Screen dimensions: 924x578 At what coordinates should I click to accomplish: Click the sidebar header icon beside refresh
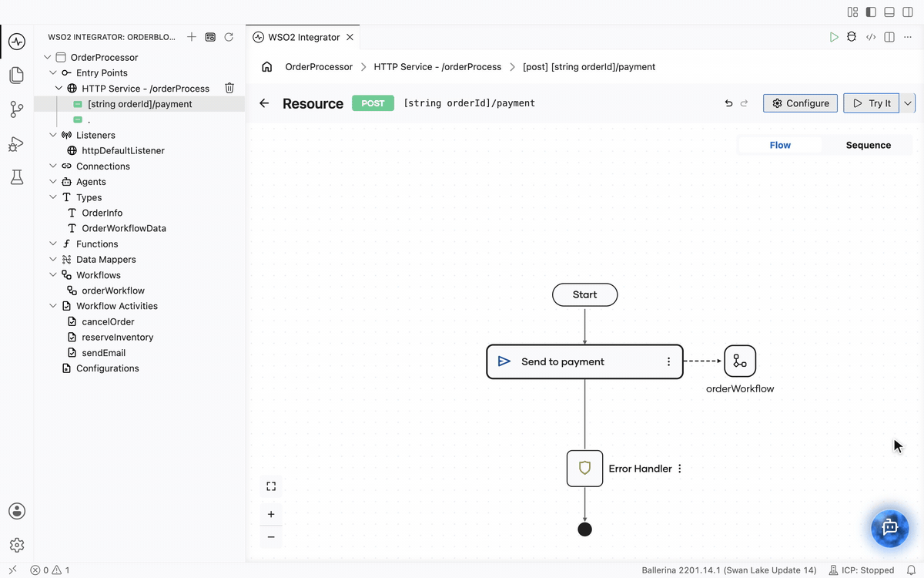click(x=210, y=37)
